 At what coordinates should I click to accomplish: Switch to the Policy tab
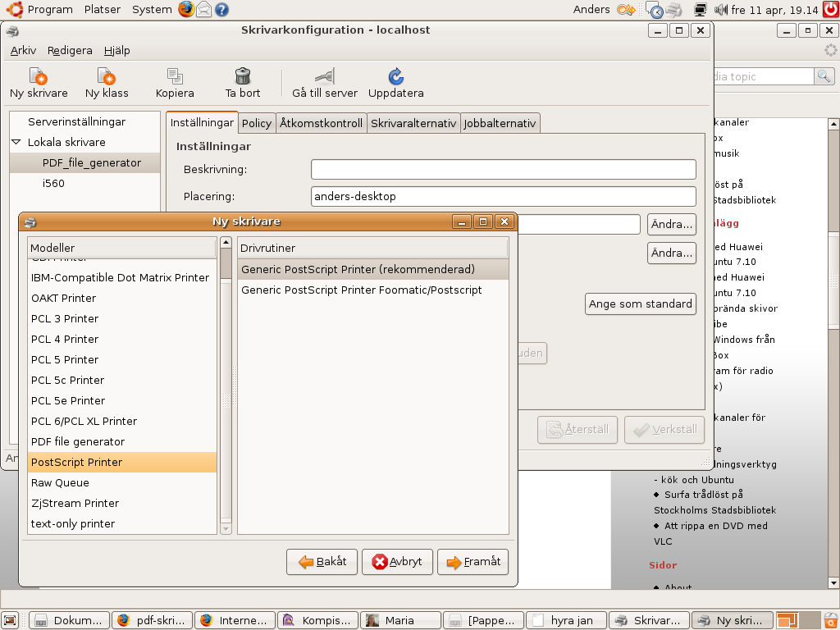click(x=257, y=123)
